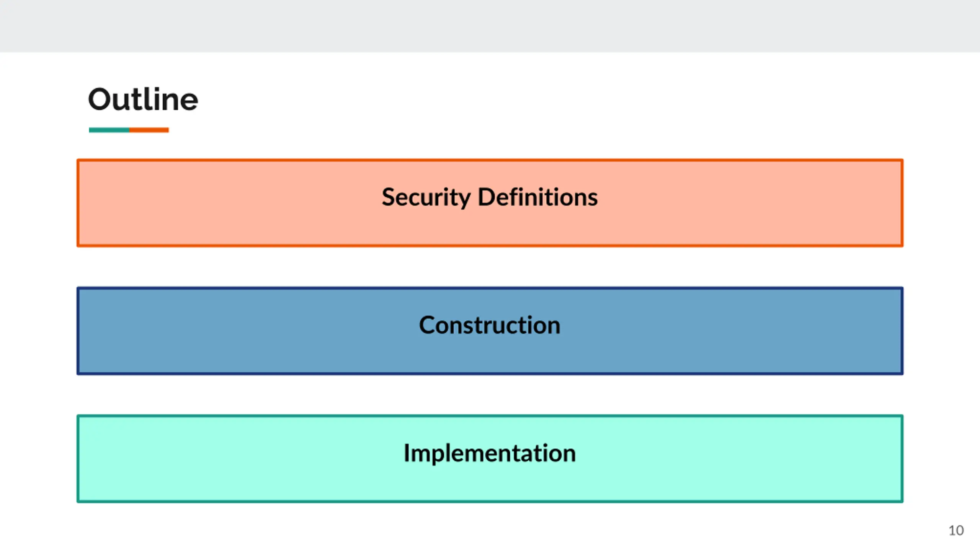This screenshot has width=980, height=551.
Task: Click the white gap between the blue and mint boxes
Action: coord(490,395)
